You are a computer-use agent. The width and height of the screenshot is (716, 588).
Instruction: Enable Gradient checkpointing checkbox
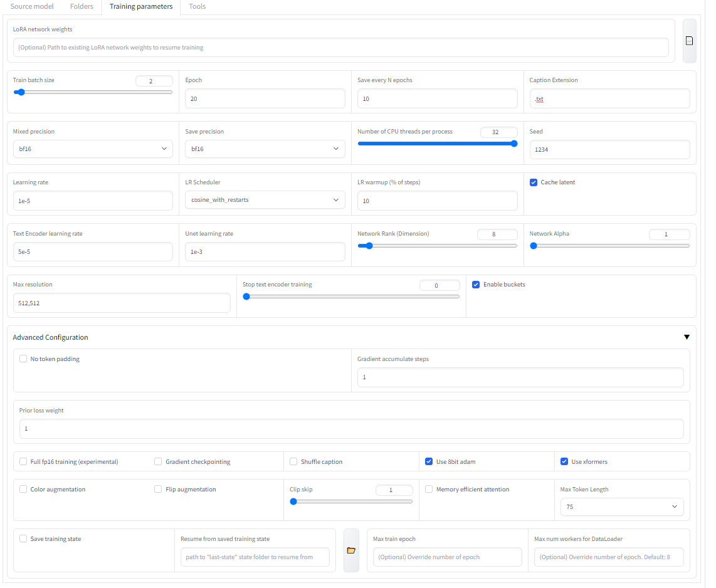pyautogui.click(x=158, y=461)
